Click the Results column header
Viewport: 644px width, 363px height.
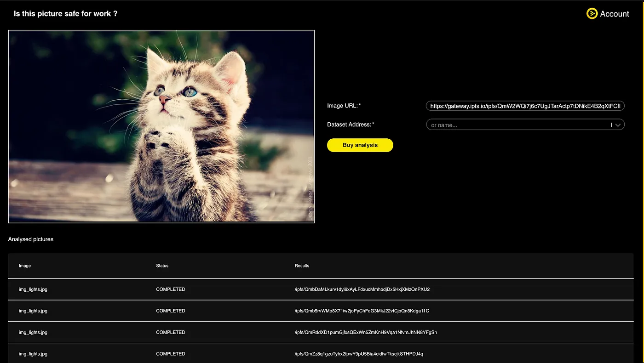tap(302, 266)
